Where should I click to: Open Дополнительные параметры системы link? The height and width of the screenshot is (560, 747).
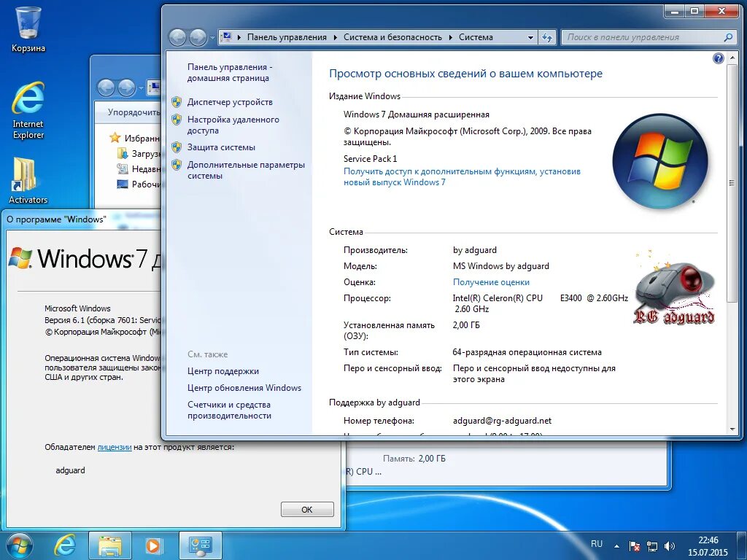click(x=246, y=170)
